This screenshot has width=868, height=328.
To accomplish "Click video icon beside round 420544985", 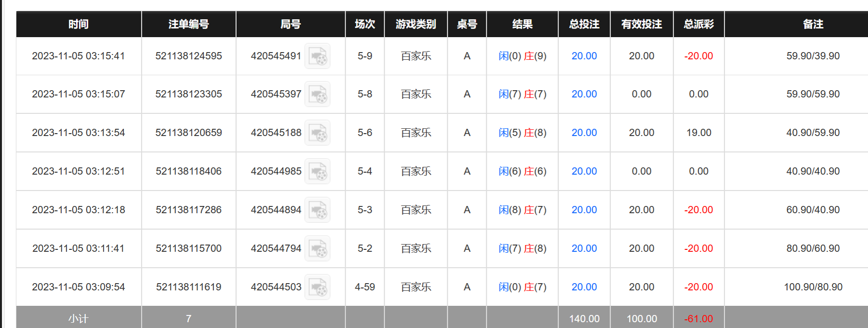I will 318,172.
